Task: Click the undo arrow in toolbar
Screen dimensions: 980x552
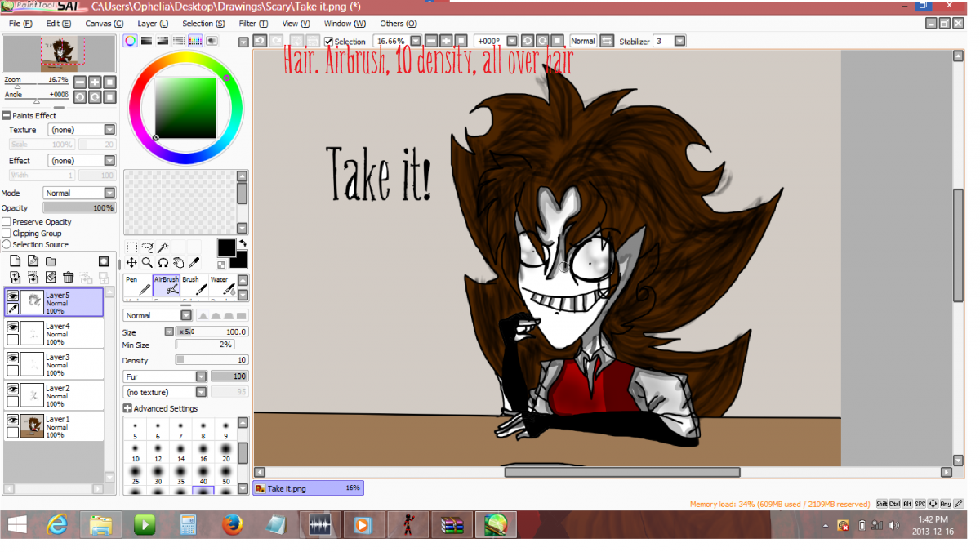Action: [260, 41]
